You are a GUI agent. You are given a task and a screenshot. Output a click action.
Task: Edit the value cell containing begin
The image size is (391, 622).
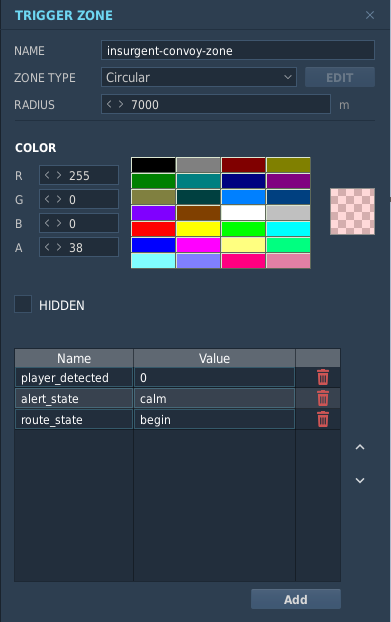[x=215, y=419]
